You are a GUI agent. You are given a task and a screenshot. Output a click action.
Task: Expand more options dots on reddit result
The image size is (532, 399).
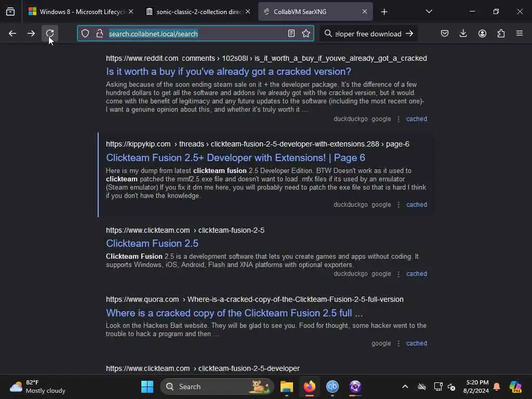coord(398,119)
